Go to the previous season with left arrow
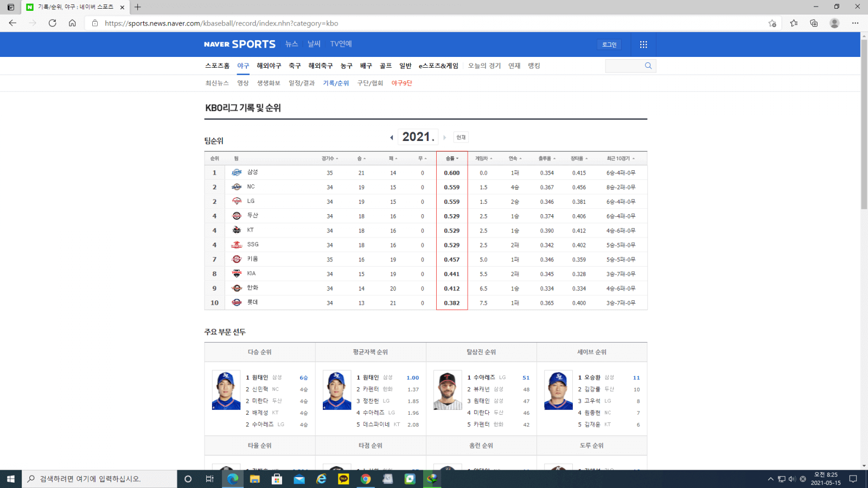 pos(392,137)
